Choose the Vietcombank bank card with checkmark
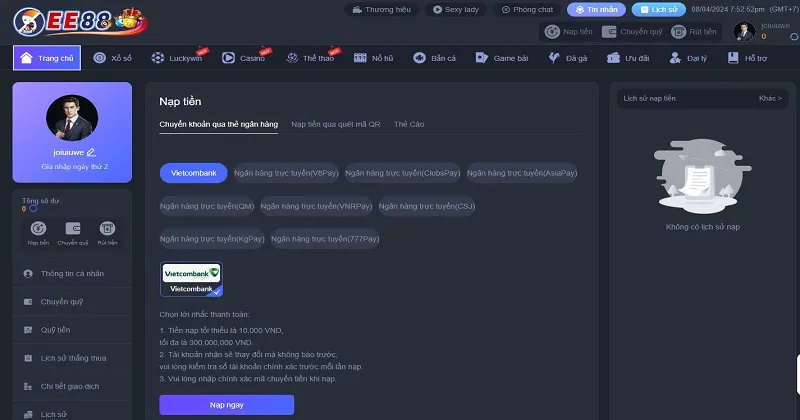This screenshot has height=420, width=800. coord(191,279)
